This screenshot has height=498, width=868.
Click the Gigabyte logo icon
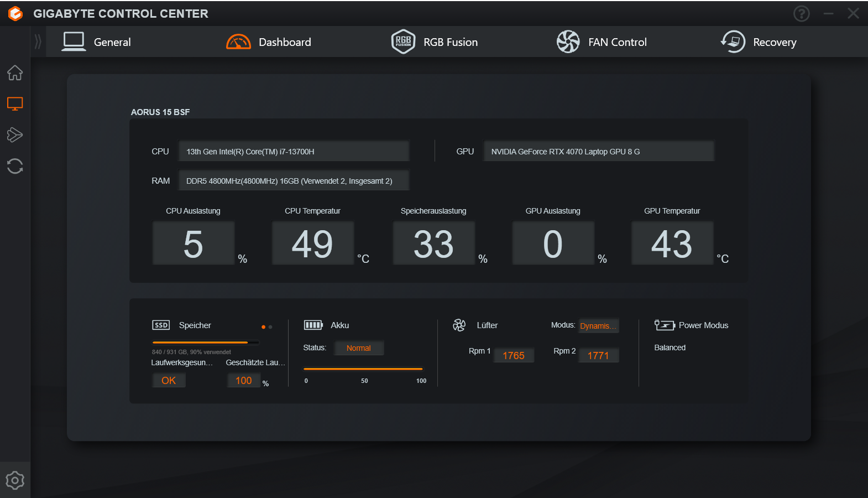coord(15,13)
